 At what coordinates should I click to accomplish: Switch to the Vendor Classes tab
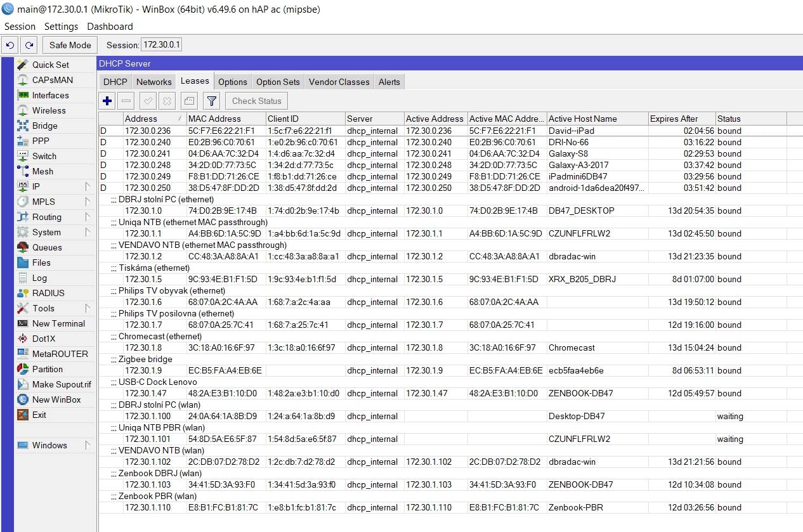[x=339, y=82]
